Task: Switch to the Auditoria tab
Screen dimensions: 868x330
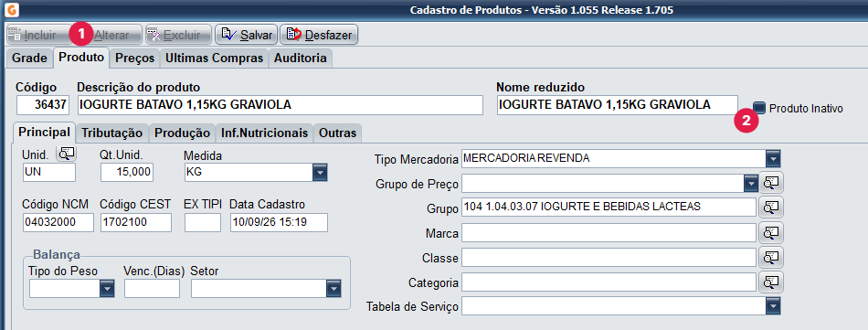Action: point(301,59)
